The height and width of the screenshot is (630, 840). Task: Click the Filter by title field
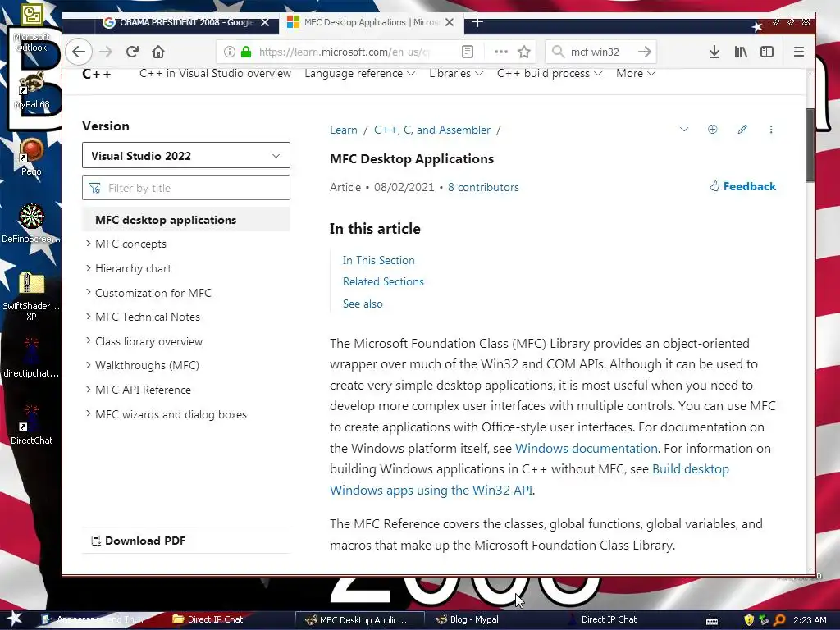186,188
